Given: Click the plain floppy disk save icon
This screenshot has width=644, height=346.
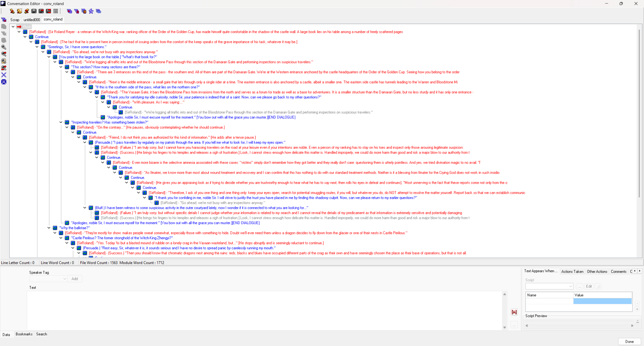Looking at the screenshot, I should coord(34,11).
